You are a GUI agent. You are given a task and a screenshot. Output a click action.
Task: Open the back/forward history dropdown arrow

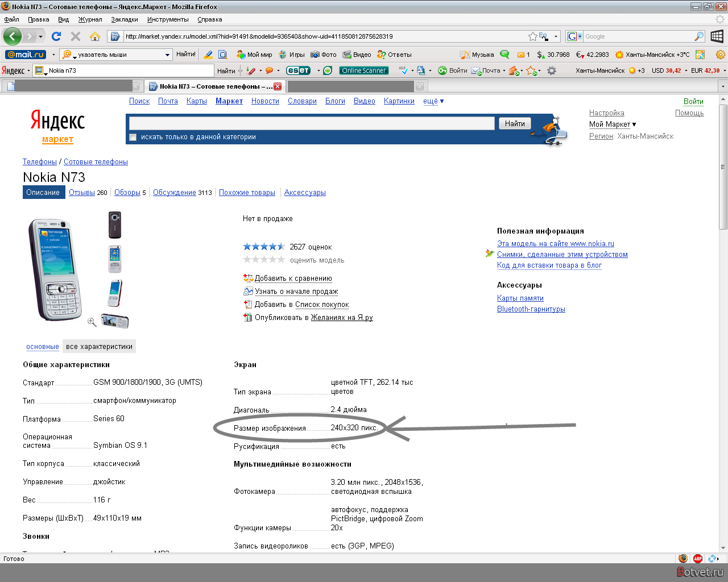click(x=40, y=36)
